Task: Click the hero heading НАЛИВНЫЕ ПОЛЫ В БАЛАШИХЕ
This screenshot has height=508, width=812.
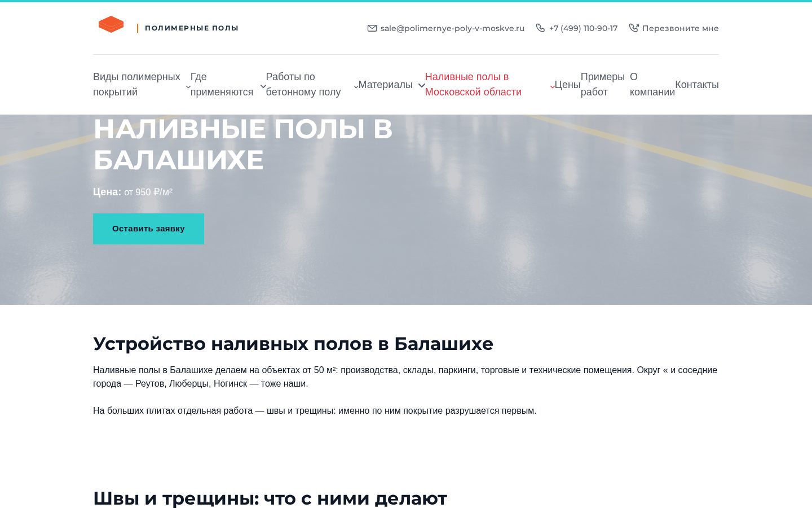Action: coord(242,144)
